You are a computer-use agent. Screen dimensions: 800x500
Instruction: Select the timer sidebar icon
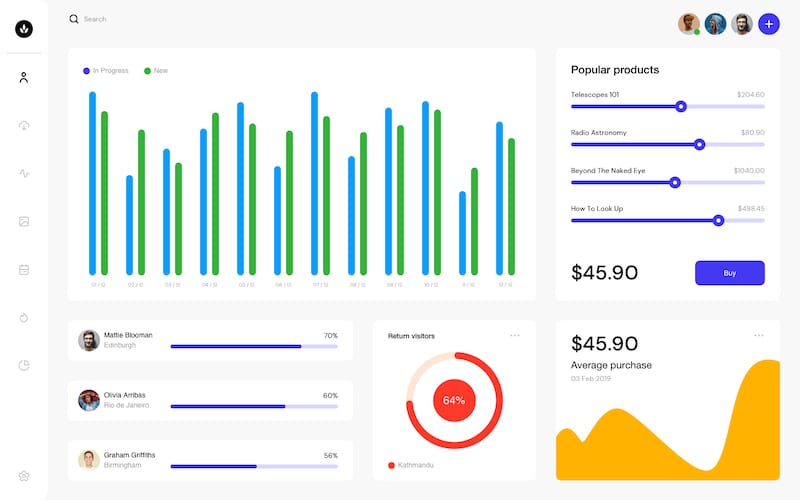24,317
